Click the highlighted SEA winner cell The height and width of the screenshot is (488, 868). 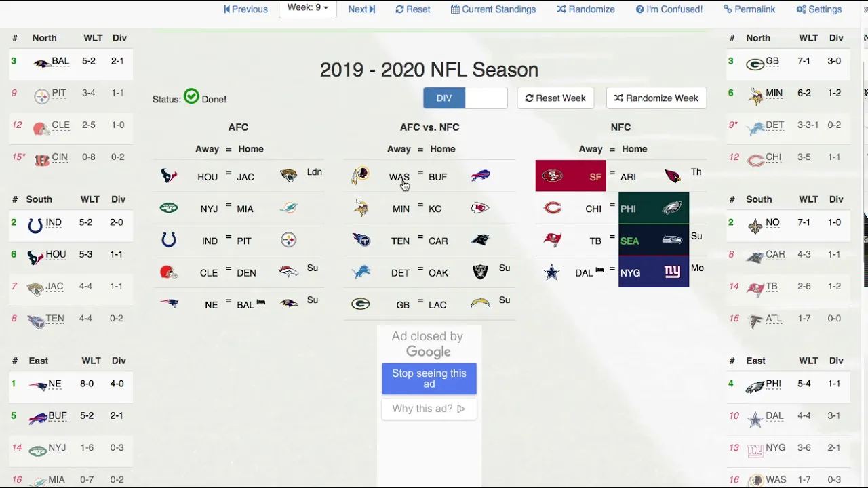(654, 240)
